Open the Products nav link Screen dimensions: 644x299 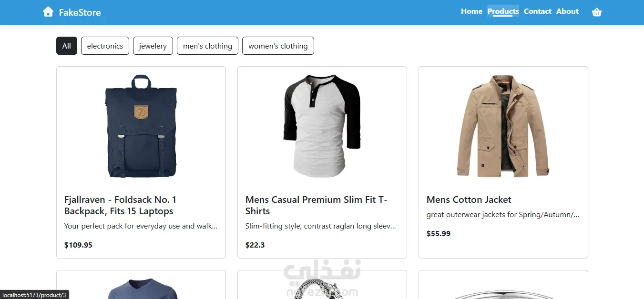503,11
